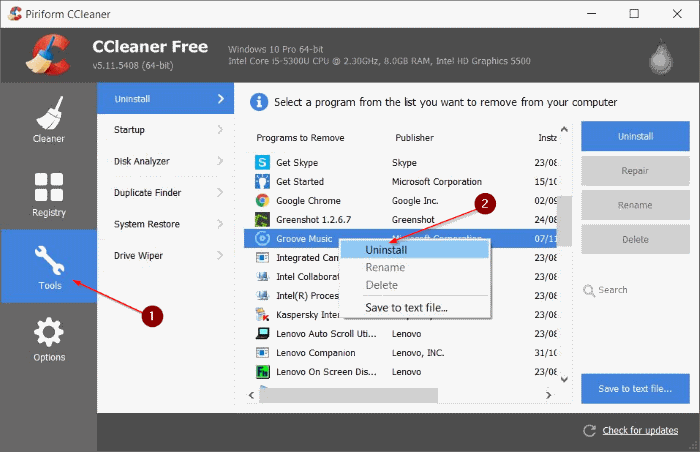Choose Rename in the context menu
The width and height of the screenshot is (700, 452).
coord(415,268)
